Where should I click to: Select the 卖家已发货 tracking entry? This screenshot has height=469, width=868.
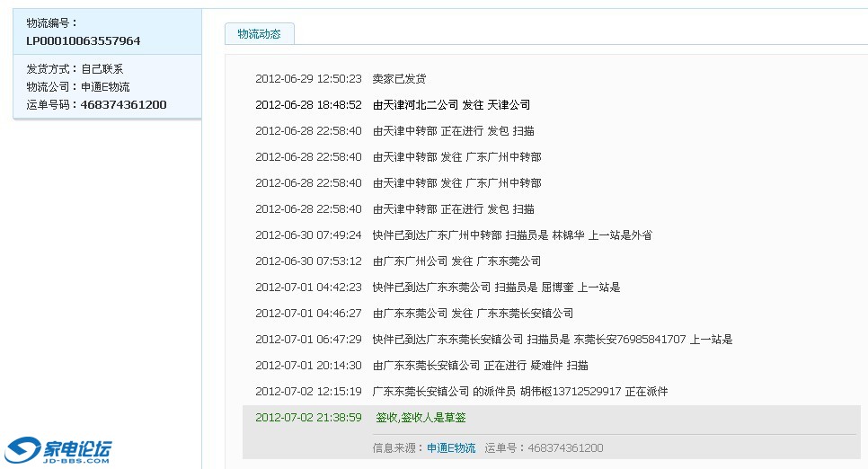(x=399, y=79)
